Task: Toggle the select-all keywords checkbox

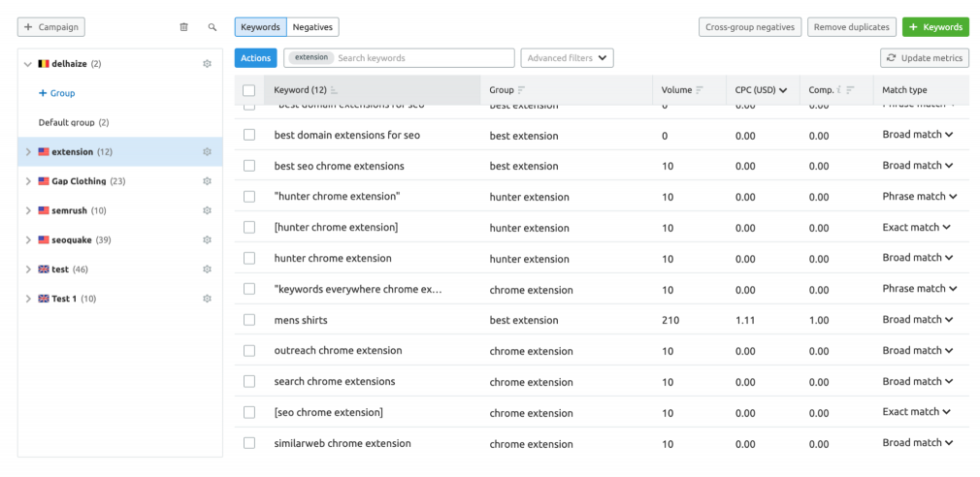Action: 248,90
